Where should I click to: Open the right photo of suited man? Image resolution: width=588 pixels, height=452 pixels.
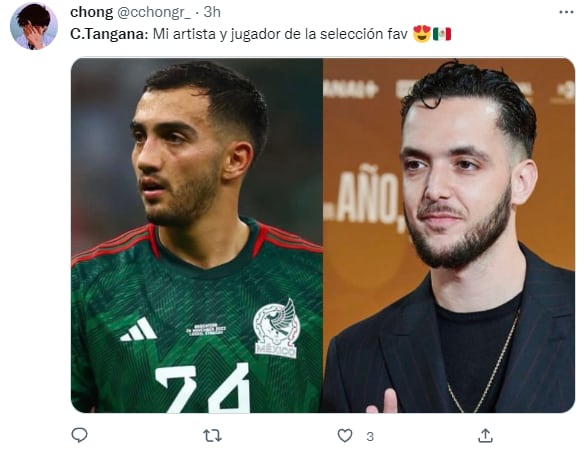click(x=449, y=236)
